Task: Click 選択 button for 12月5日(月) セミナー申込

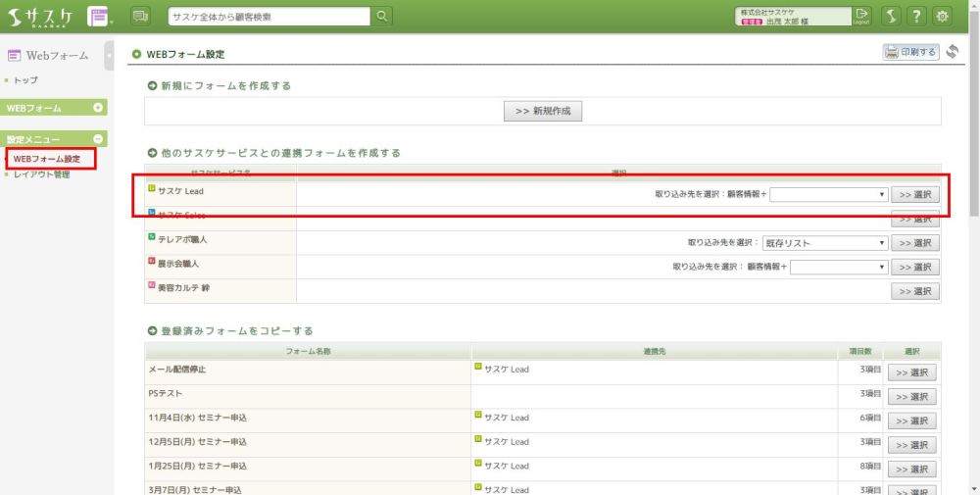Action: 911,445
